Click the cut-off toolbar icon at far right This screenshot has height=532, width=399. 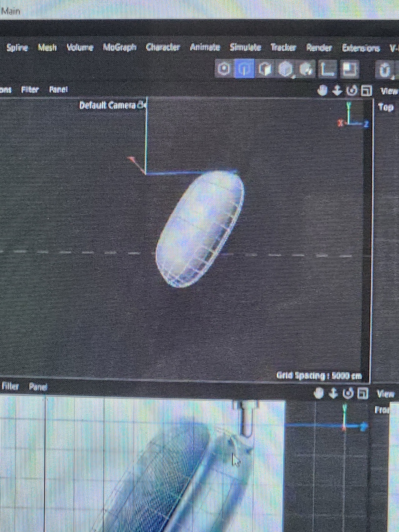point(385,70)
